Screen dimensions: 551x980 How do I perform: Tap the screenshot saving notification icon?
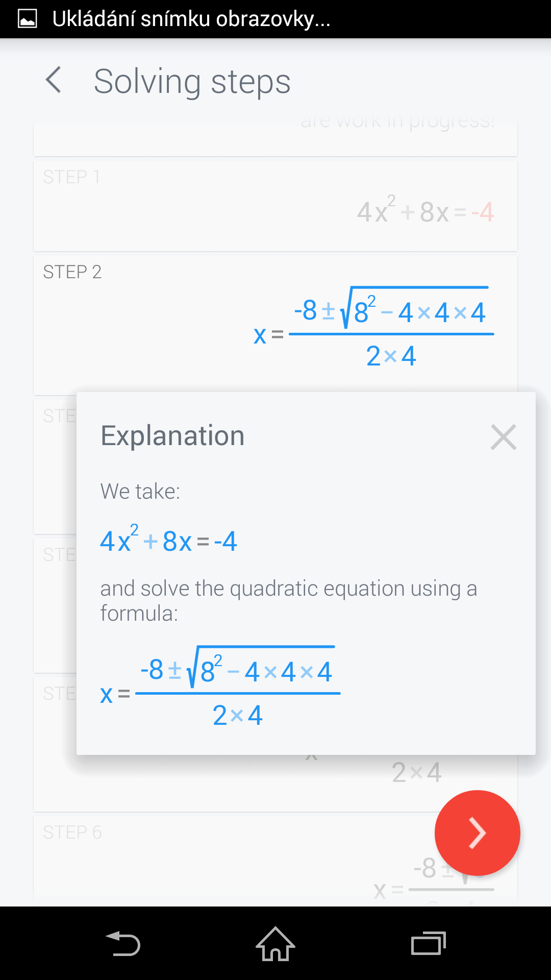tap(28, 19)
